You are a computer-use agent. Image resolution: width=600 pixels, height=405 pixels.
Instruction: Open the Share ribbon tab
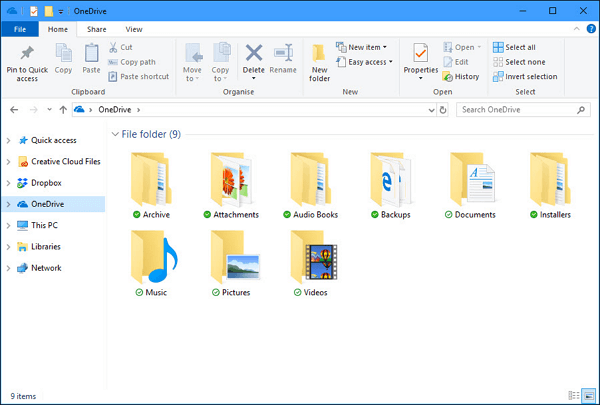pos(97,30)
